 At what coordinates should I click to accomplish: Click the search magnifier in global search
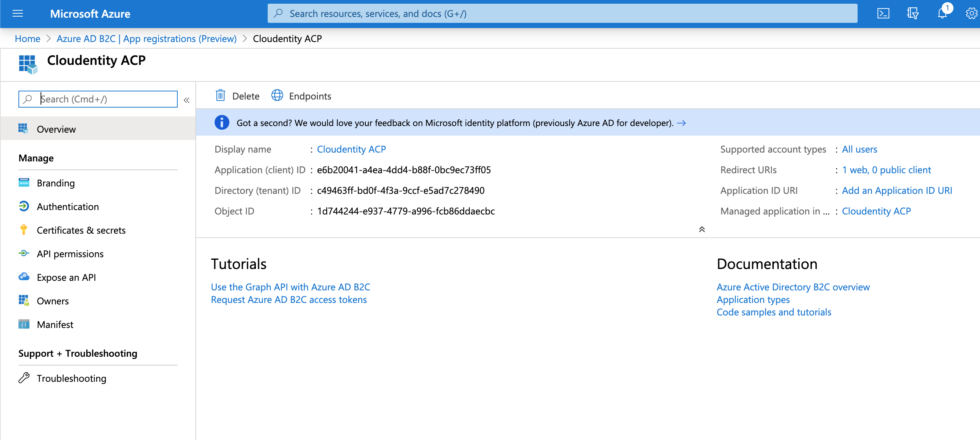(278, 13)
